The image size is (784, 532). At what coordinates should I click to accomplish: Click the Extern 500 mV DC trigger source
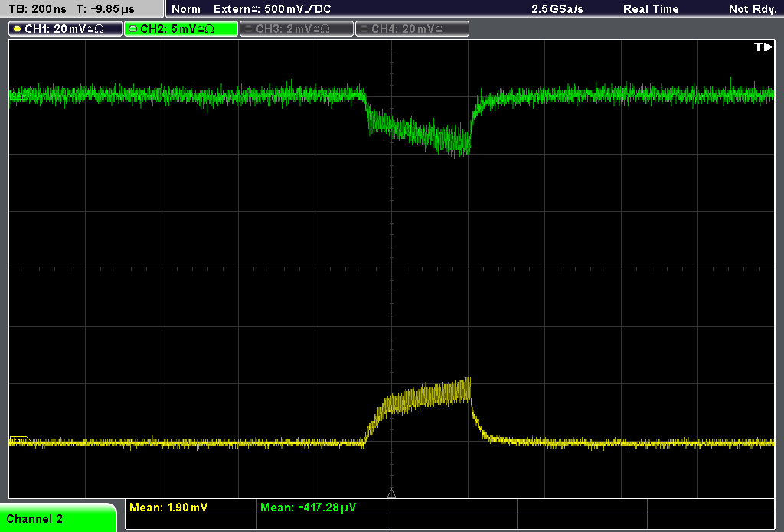tap(273, 9)
